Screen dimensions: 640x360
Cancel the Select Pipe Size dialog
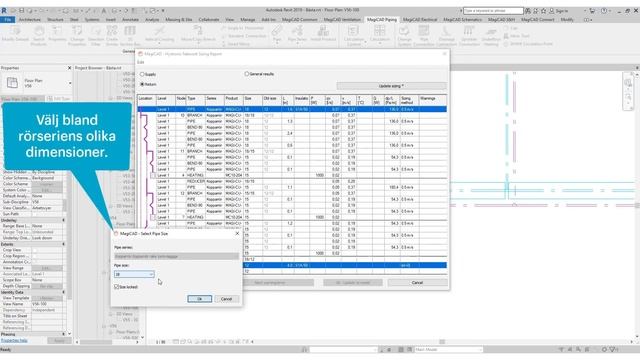pyautogui.click(x=227, y=299)
